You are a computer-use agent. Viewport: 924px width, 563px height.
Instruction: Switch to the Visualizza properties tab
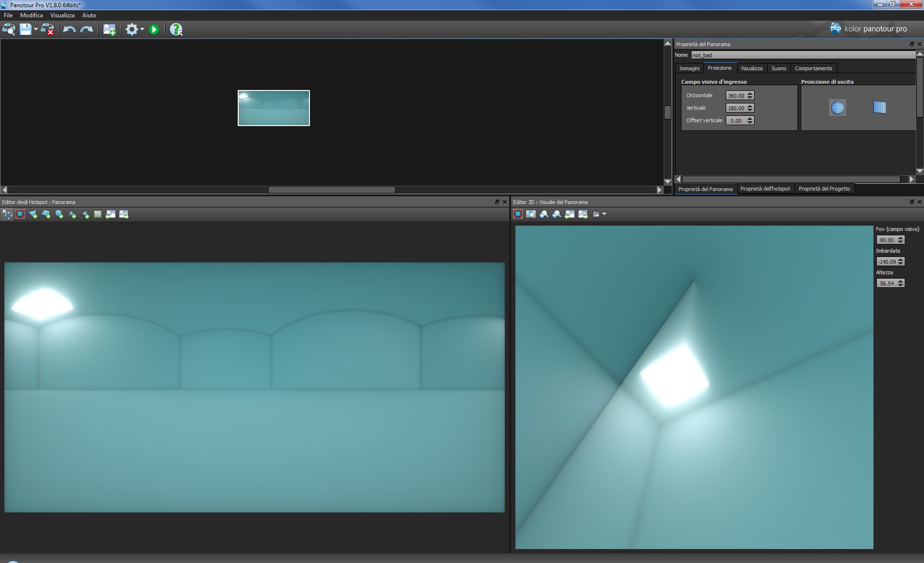pyautogui.click(x=751, y=68)
